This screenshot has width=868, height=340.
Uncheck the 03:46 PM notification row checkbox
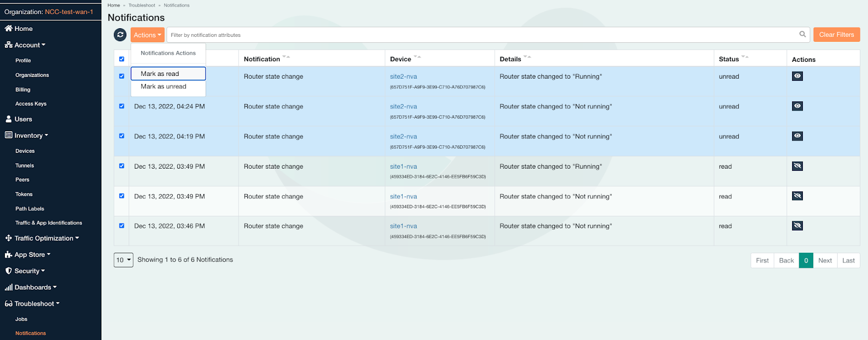[x=122, y=226]
